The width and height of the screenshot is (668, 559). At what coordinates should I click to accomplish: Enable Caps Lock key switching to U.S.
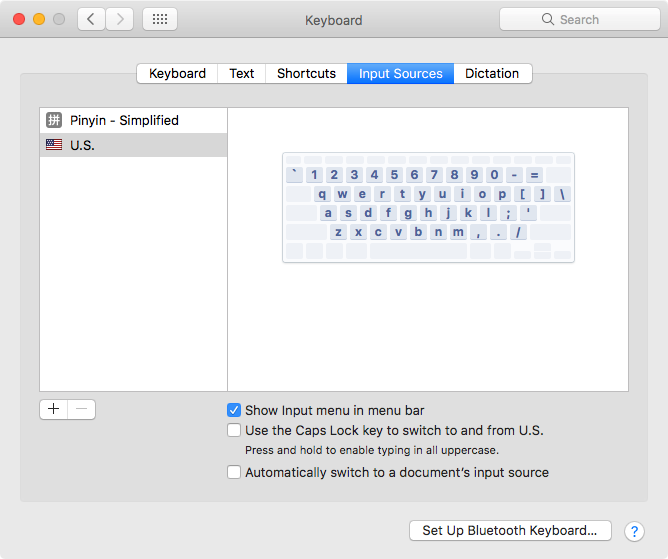click(x=234, y=430)
